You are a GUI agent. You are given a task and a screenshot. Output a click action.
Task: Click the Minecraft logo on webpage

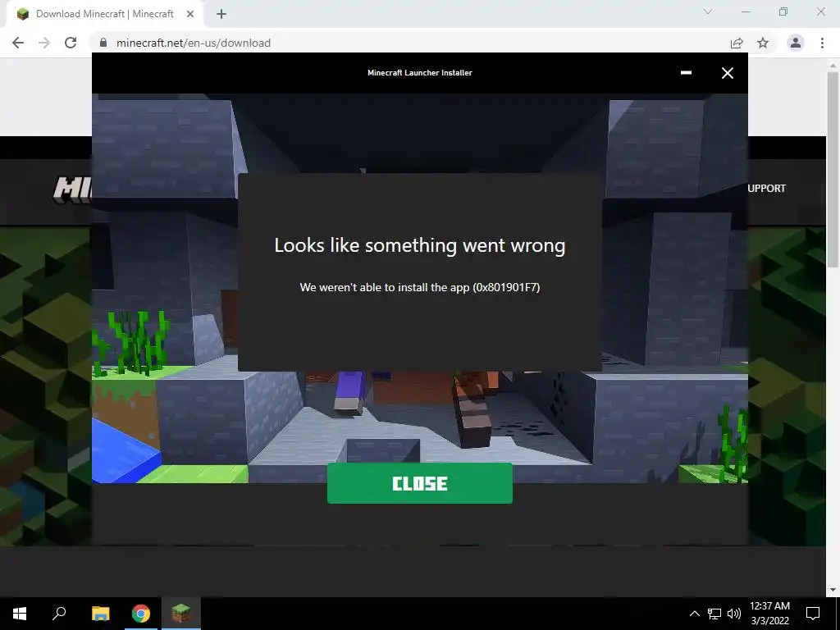(x=73, y=189)
